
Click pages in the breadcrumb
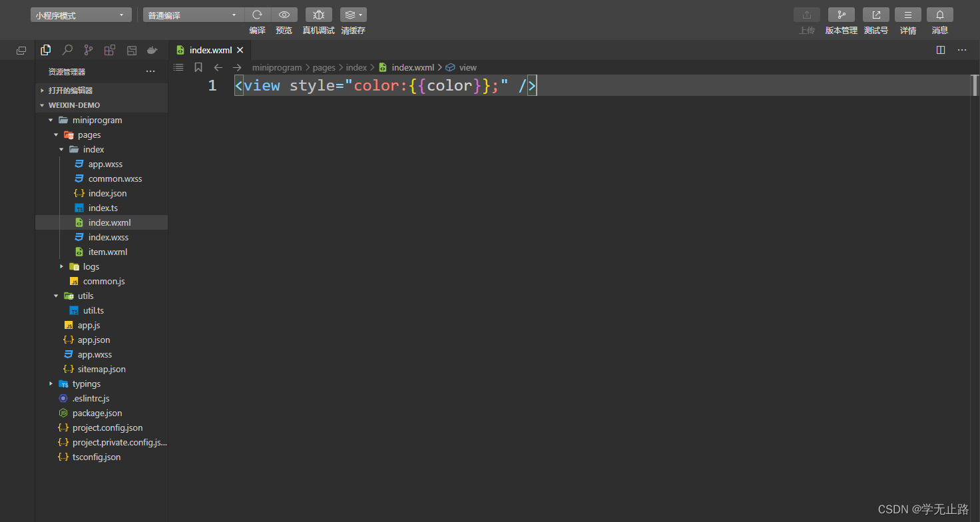coord(324,67)
